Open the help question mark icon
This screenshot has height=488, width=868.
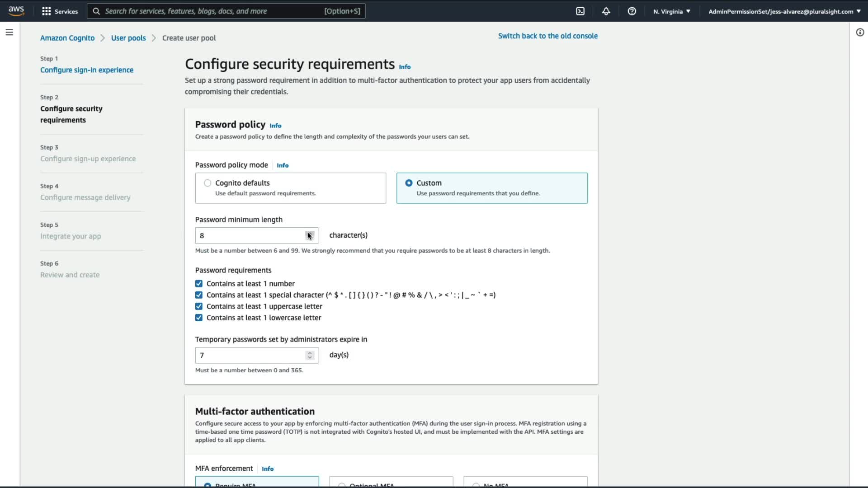pyautogui.click(x=632, y=11)
